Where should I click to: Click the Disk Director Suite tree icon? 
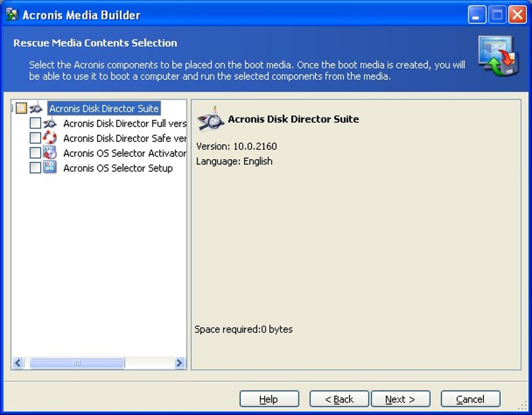pos(36,109)
